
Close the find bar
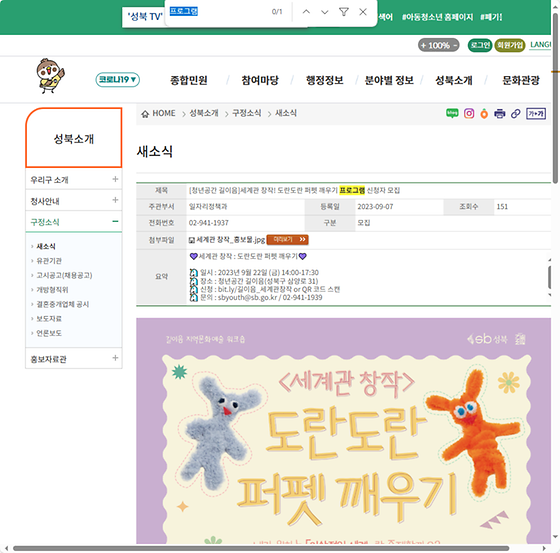[363, 12]
